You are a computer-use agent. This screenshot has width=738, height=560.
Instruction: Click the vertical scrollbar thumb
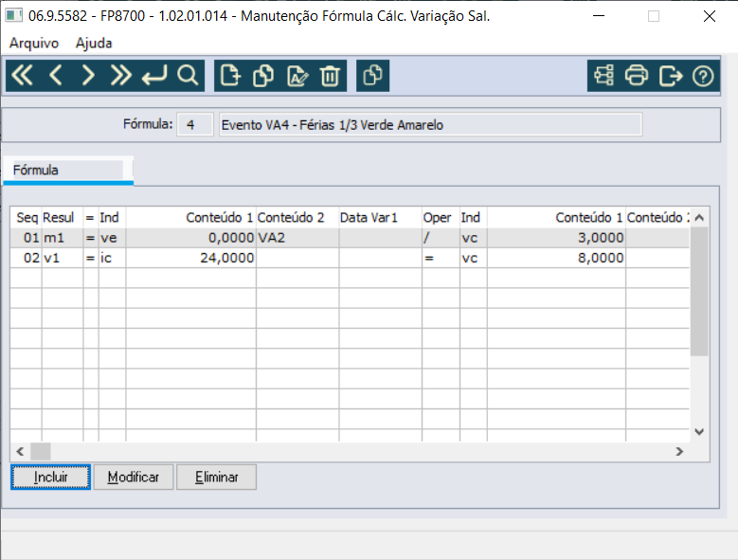pyautogui.click(x=699, y=291)
